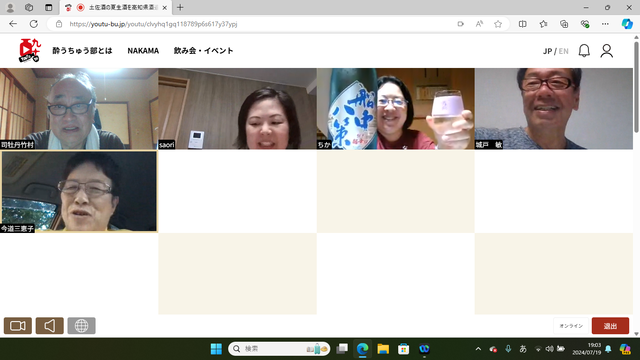Close the 土佐酒 browser tab
Image resolution: width=640 pixels, height=360 pixels.
point(164,8)
